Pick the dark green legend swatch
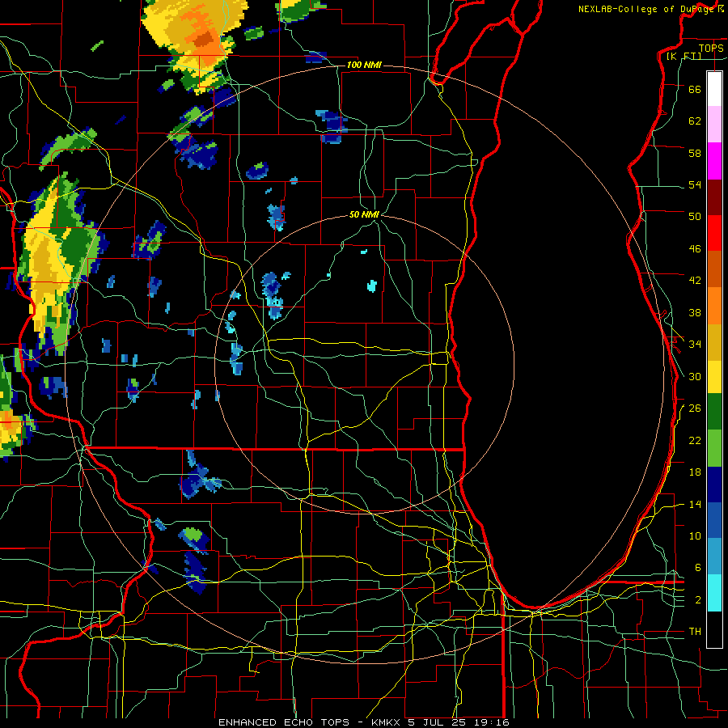 point(714,412)
